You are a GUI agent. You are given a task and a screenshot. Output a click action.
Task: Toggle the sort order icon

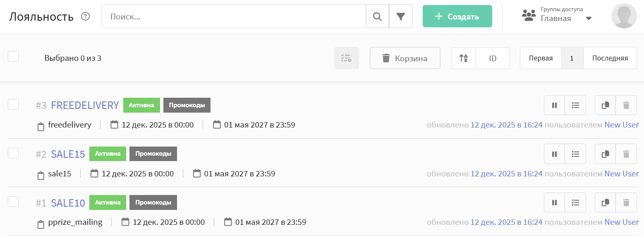pyautogui.click(x=464, y=58)
